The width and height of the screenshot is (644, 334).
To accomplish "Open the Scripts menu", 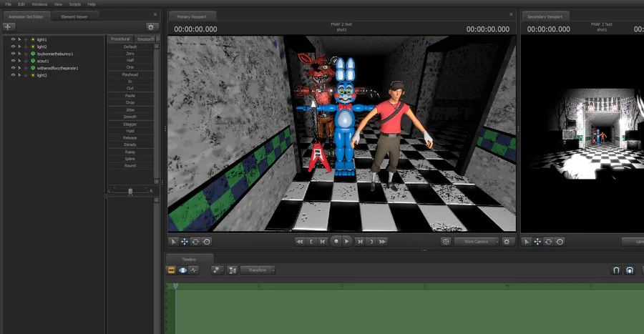I will (x=74, y=4).
